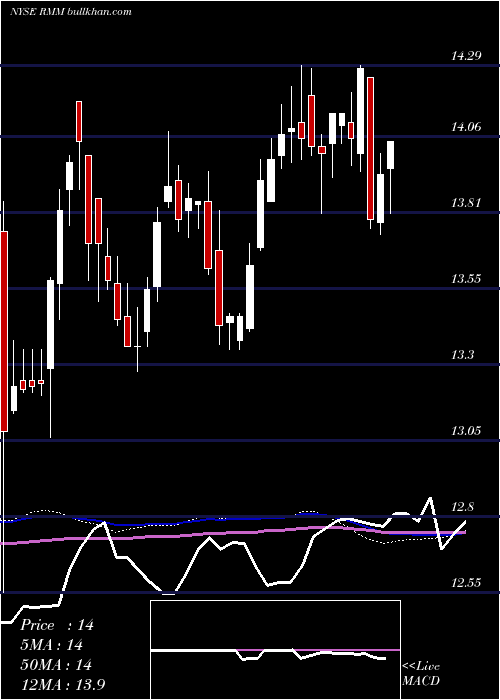Click the '50MA : 14' readout
Screen dimensions: 500x700
(56, 664)
